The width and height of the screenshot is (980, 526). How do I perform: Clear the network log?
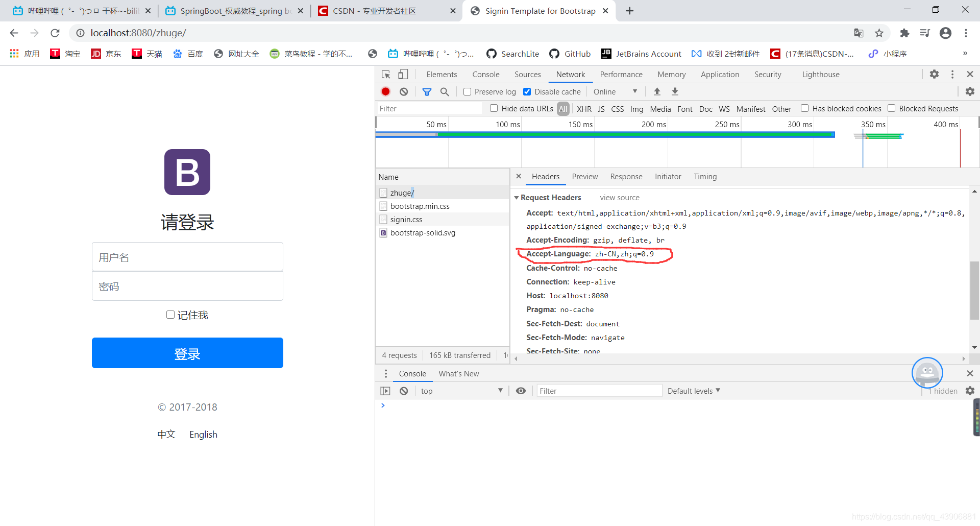tap(404, 92)
